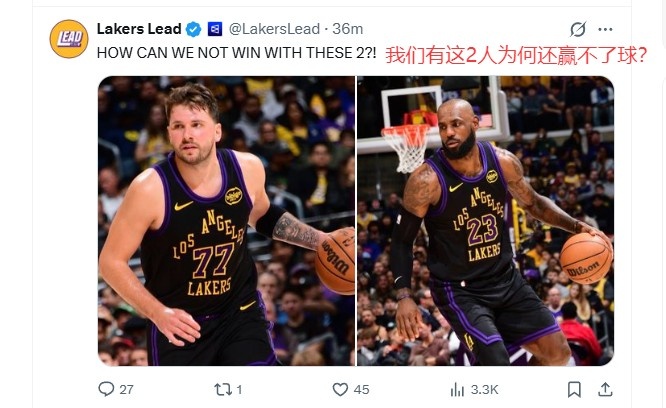666x408 pixels.
Task: Click the 27 replies count
Action: click(x=126, y=389)
